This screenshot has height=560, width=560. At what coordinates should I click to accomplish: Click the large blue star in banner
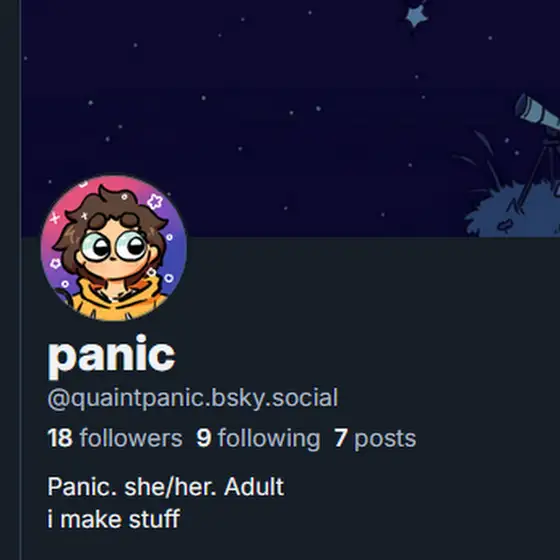point(416,16)
